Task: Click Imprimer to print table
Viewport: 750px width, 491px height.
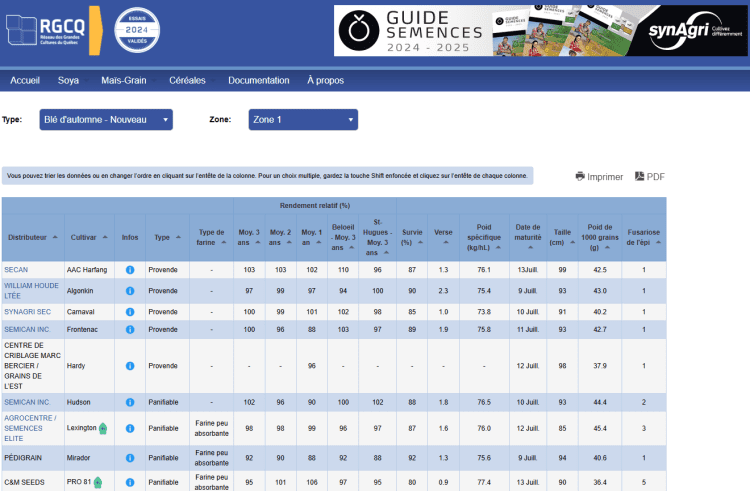Action: 599,177
